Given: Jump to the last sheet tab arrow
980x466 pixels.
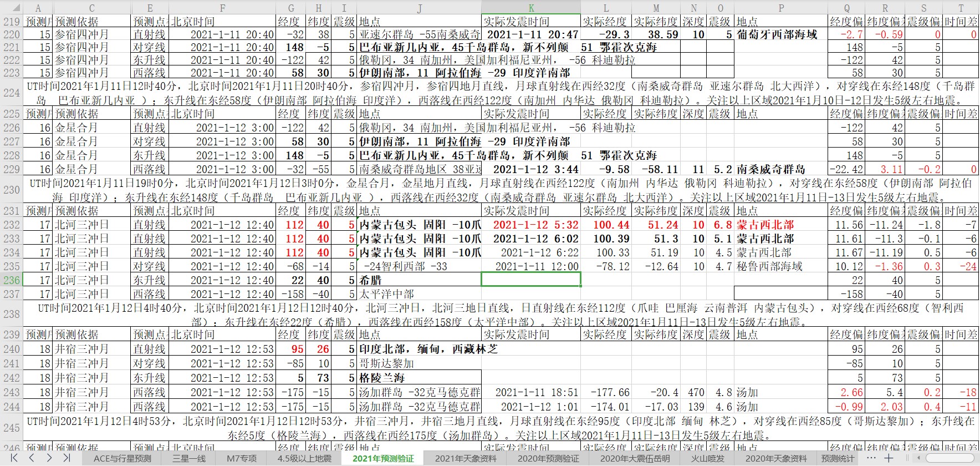Looking at the screenshot, I should (x=67, y=458).
